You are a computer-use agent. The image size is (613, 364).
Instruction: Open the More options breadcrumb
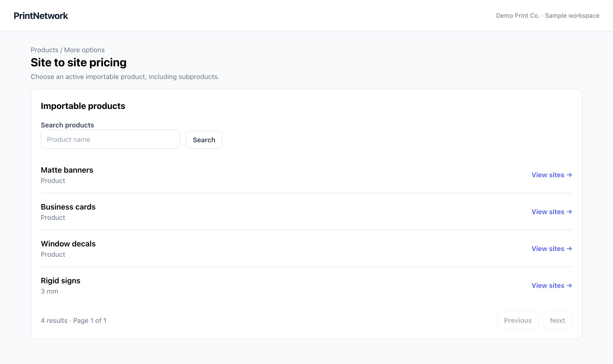coord(84,50)
